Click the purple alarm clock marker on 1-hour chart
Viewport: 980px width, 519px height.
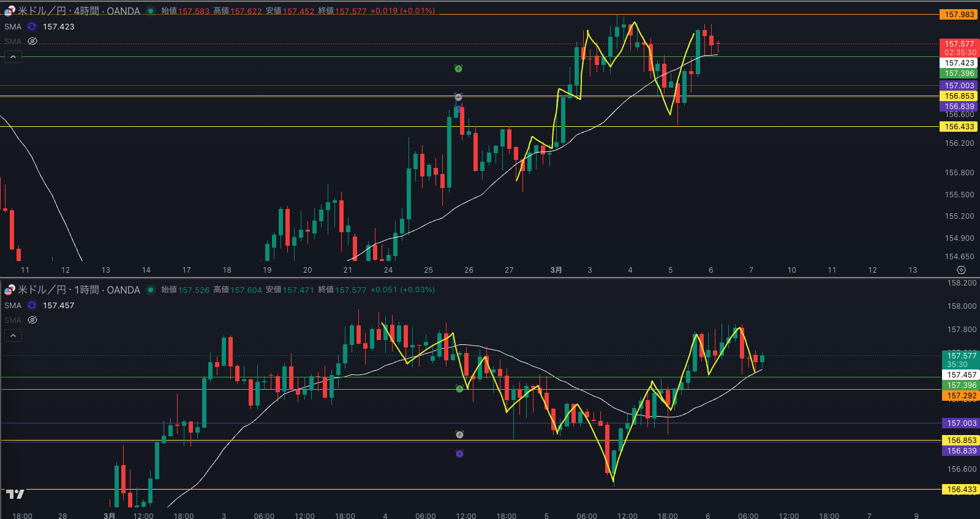click(x=459, y=454)
